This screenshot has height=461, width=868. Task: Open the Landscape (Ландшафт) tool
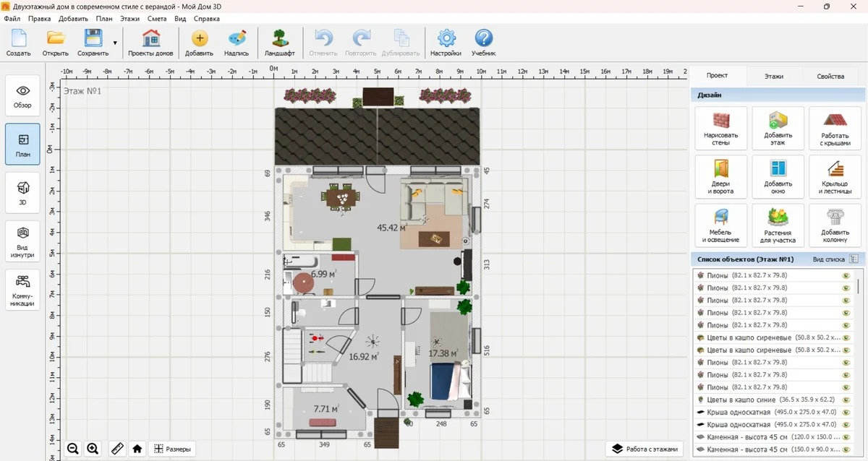pyautogui.click(x=279, y=43)
